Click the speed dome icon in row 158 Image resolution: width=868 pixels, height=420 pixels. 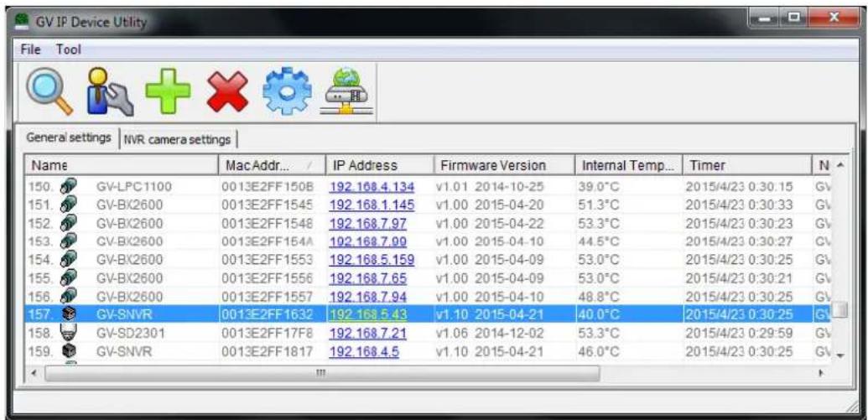tap(70, 333)
